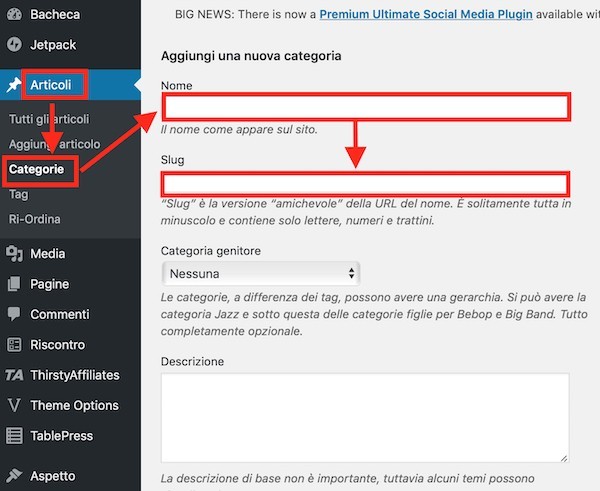600x491 pixels.
Task: Click the Categoria genitore label
Action: tap(211, 251)
